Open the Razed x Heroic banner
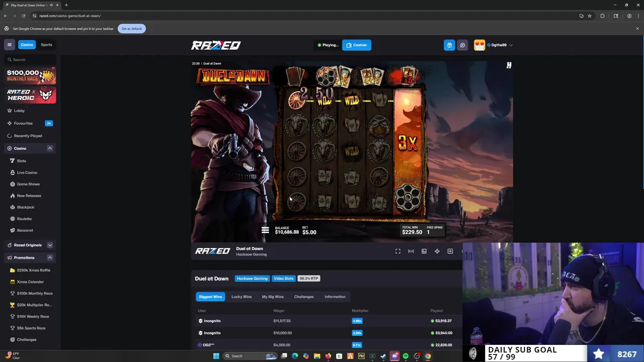 click(x=31, y=95)
